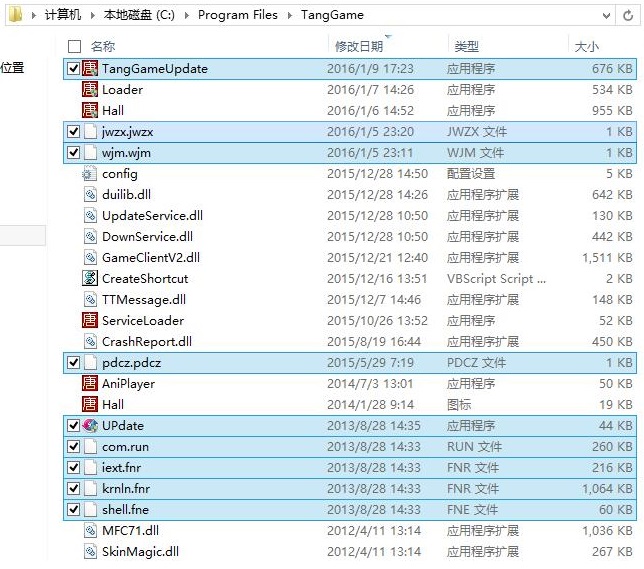Expand the Program Files breadcrumb arrow

pos(292,15)
